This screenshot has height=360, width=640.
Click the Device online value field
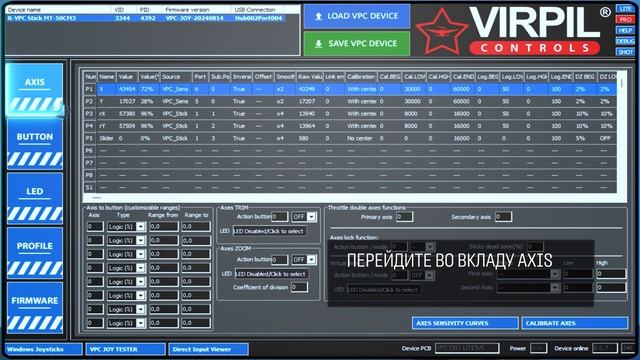(x=605, y=348)
